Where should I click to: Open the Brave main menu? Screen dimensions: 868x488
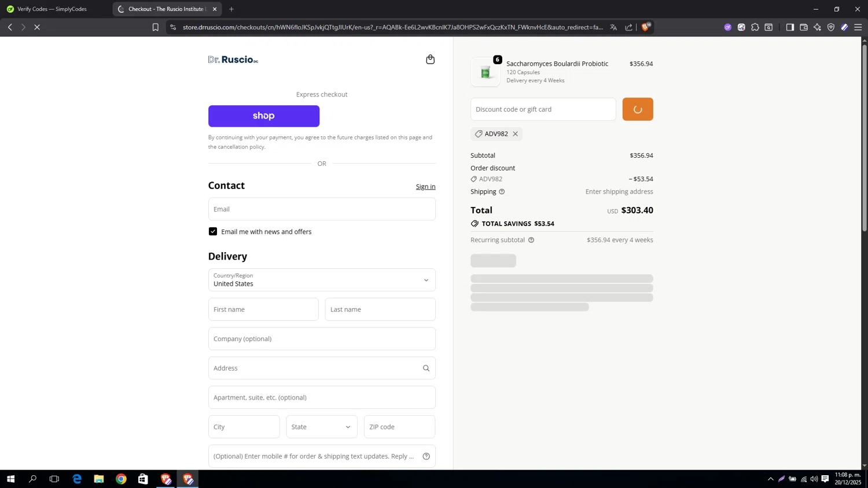858,27
